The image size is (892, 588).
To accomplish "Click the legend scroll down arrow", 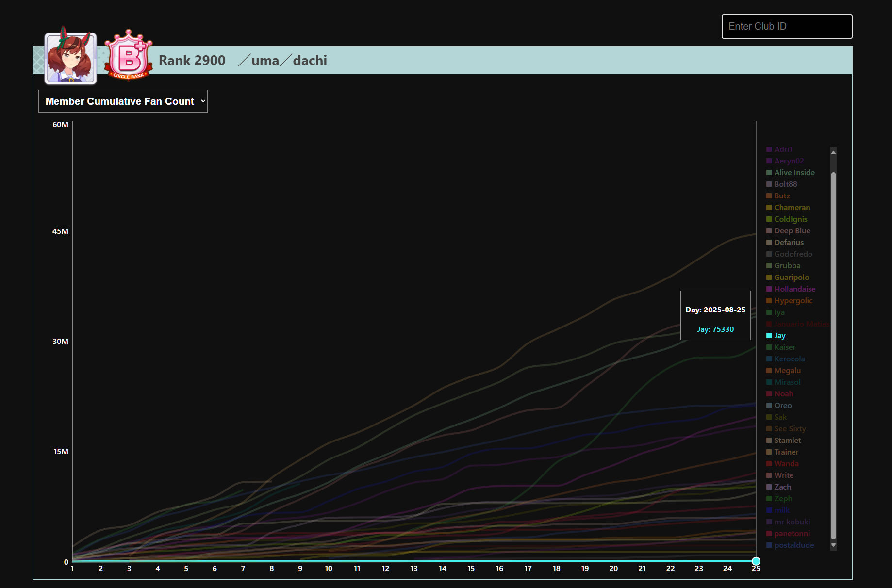I will click(x=833, y=545).
